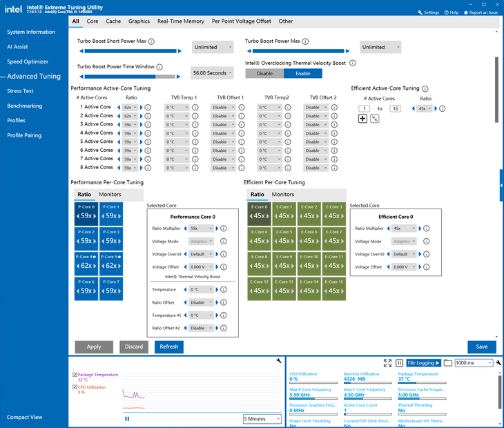Open info for Turbo Boost Short Power Max
This screenshot has height=428, width=504.
tap(151, 41)
